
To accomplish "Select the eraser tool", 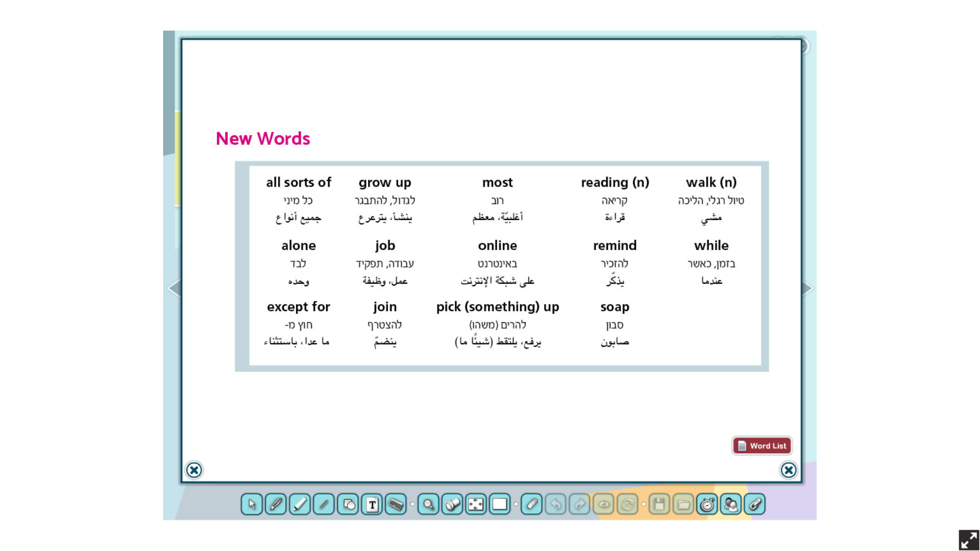I will point(532,505).
